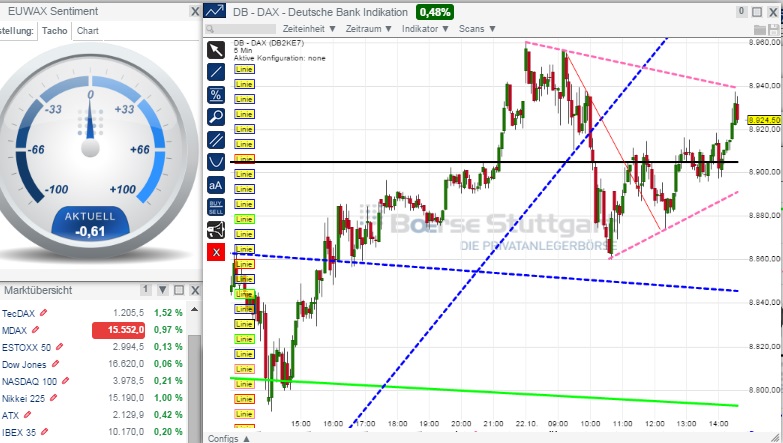Viewport: 783px width, 443px height.
Task: Edit Nikkei 225 with its red pencil icon
Action: pos(53,398)
